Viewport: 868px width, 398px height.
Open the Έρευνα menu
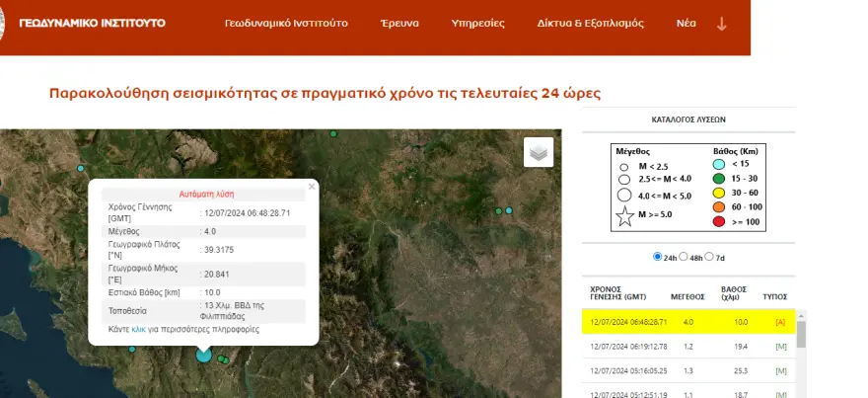(x=399, y=24)
